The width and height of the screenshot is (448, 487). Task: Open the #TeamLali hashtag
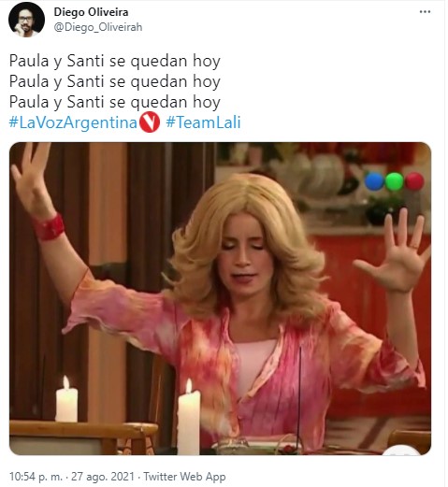click(203, 122)
